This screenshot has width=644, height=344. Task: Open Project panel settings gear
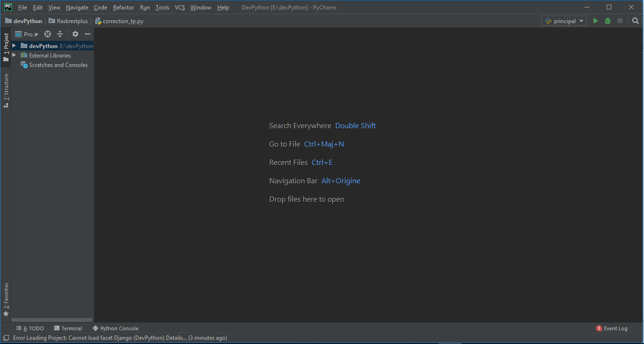coord(75,34)
